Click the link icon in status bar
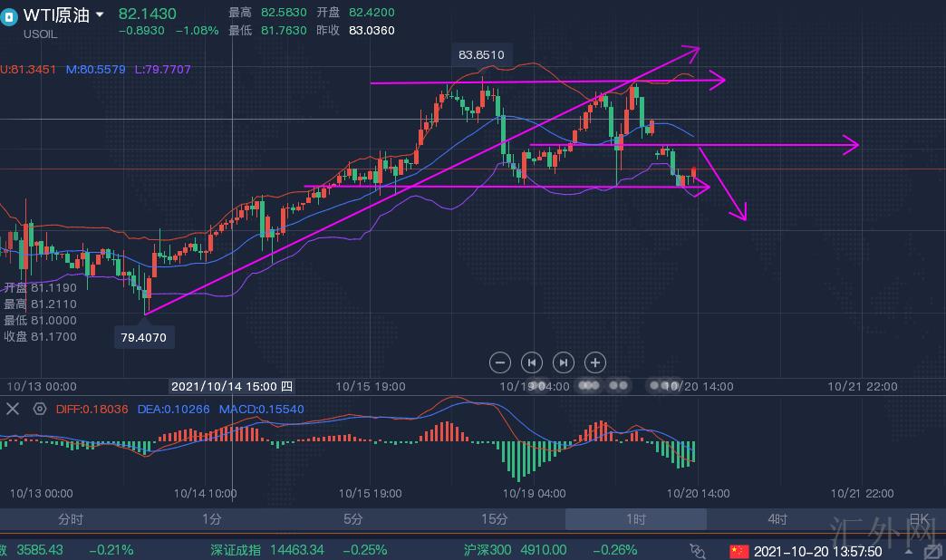 pos(698,550)
